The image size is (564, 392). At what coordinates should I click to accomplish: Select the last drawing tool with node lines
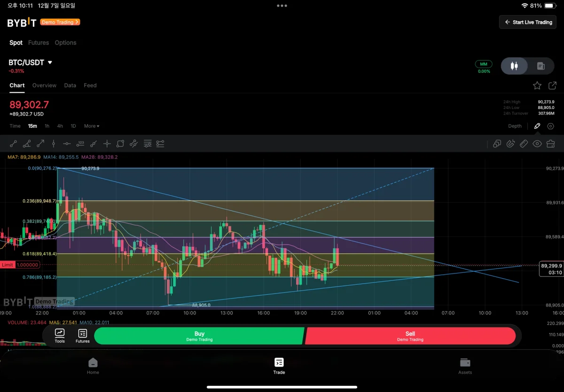[160, 144]
